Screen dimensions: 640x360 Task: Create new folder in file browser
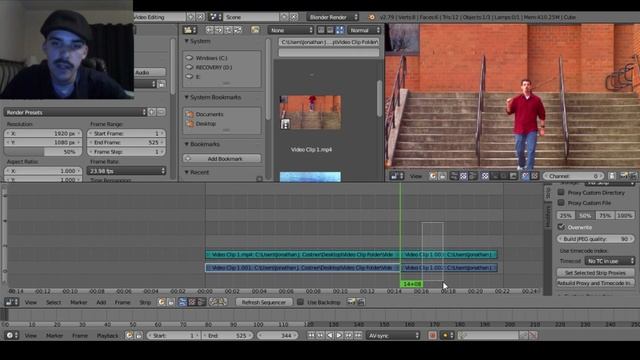pyautogui.click(x=256, y=30)
